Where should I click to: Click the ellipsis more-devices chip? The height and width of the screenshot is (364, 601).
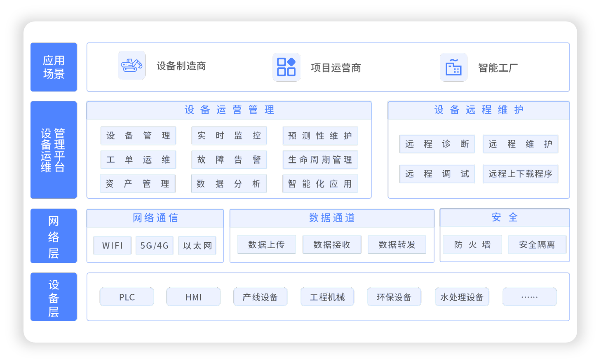(529, 297)
